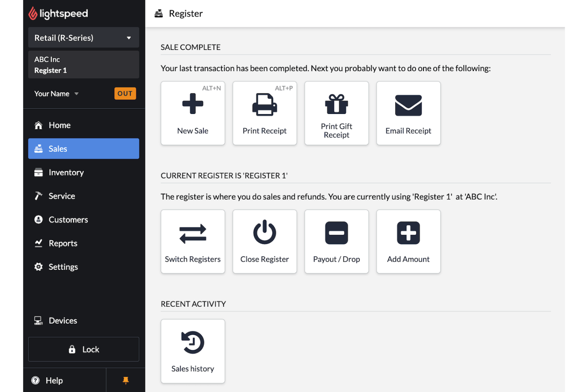Click the Switch Registers icon
The width and height of the screenshot is (588, 392).
coord(193,241)
